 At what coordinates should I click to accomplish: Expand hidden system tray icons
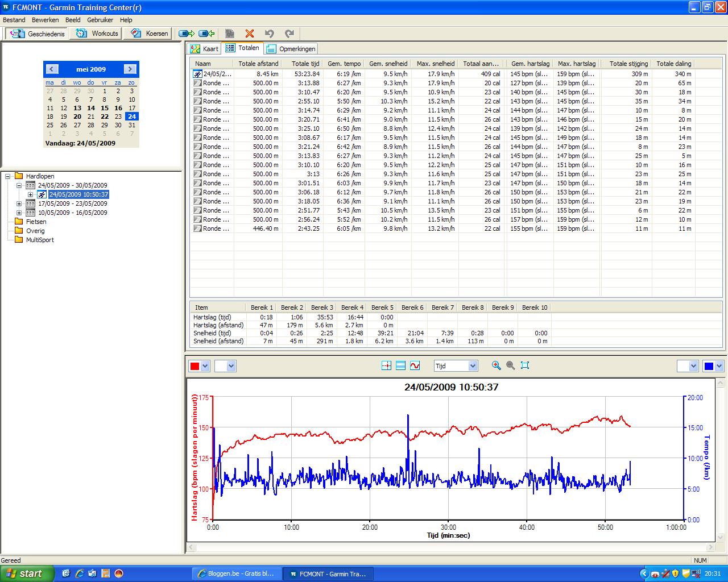coord(644,573)
